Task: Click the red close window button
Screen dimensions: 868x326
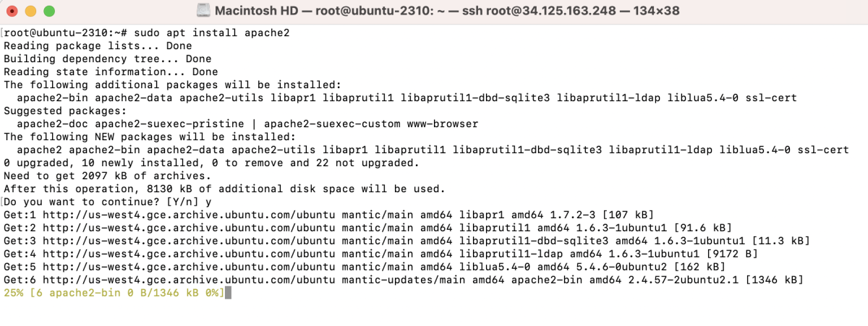Action: pyautogui.click(x=14, y=12)
